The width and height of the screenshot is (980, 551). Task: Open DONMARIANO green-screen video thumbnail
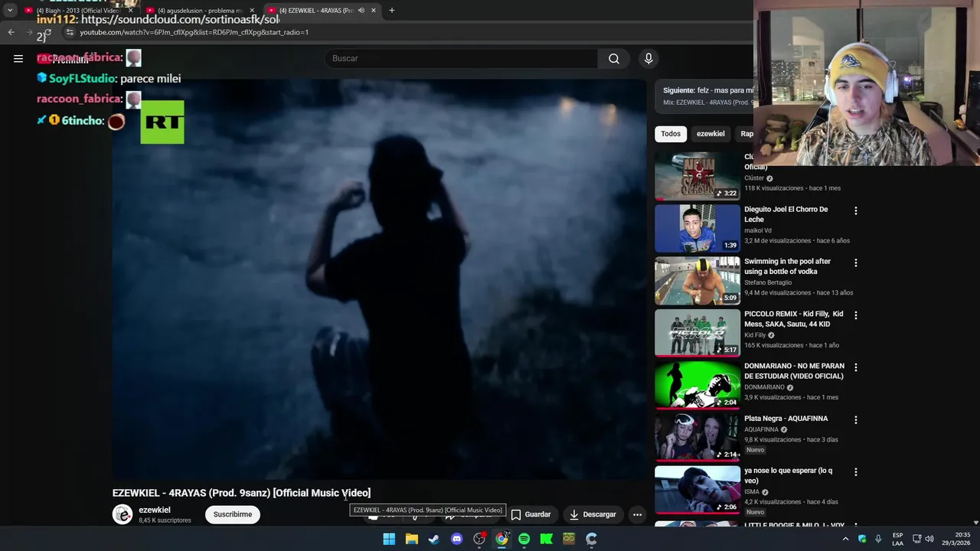(x=697, y=385)
